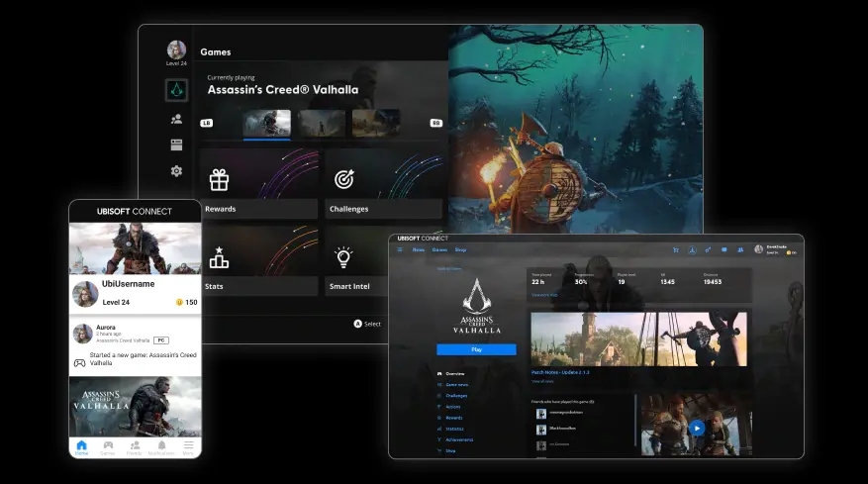The width and height of the screenshot is (868, 484).
Task: Select Actions in the game side menu
Action: [449, 407]
